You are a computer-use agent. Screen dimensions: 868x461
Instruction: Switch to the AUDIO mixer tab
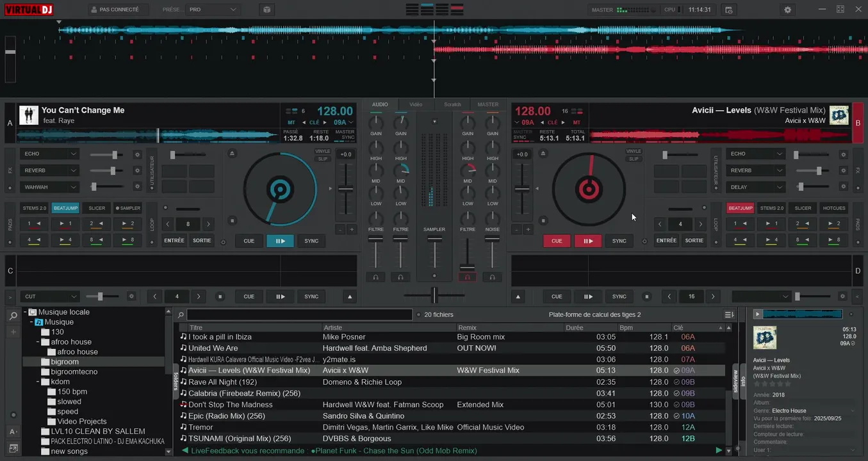click(380, 104)
